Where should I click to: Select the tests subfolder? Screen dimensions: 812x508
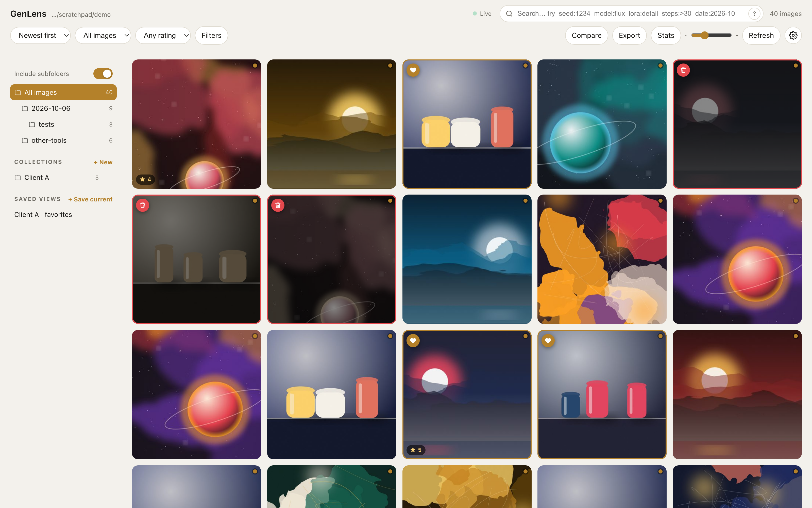pyautogui.click(x=63, y=125)
